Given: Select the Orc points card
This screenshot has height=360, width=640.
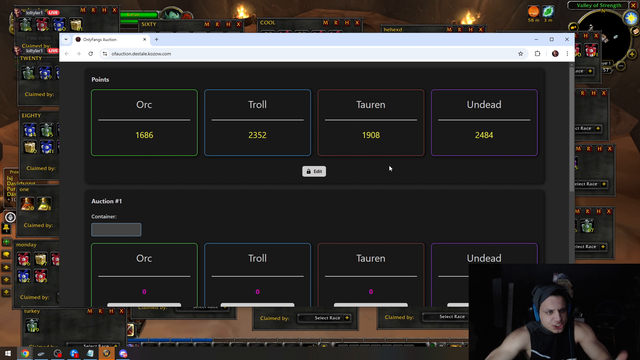Looking at the screenshot, I should [x=144, y=122].
